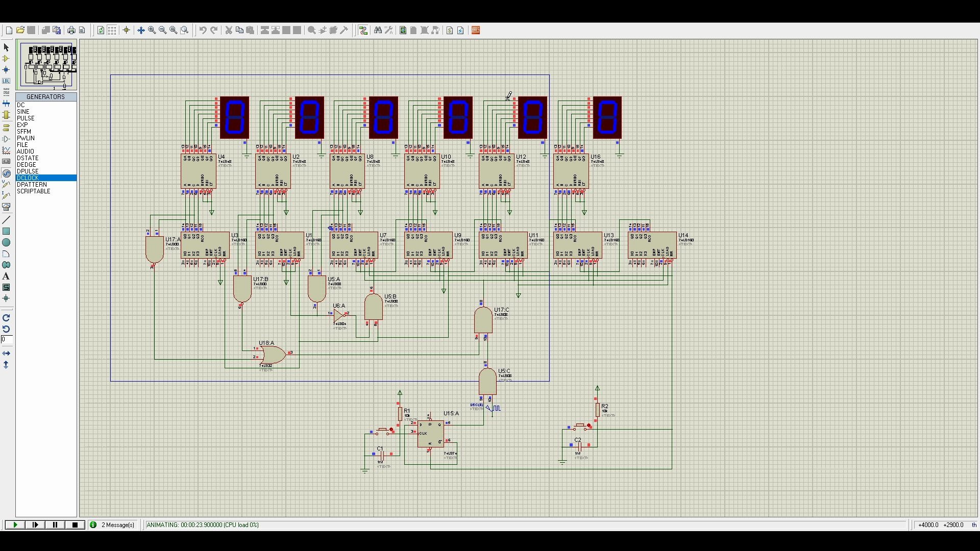Activate the Wire Label (LBL) tool
The image size is (980, 551).
(6, 81)
